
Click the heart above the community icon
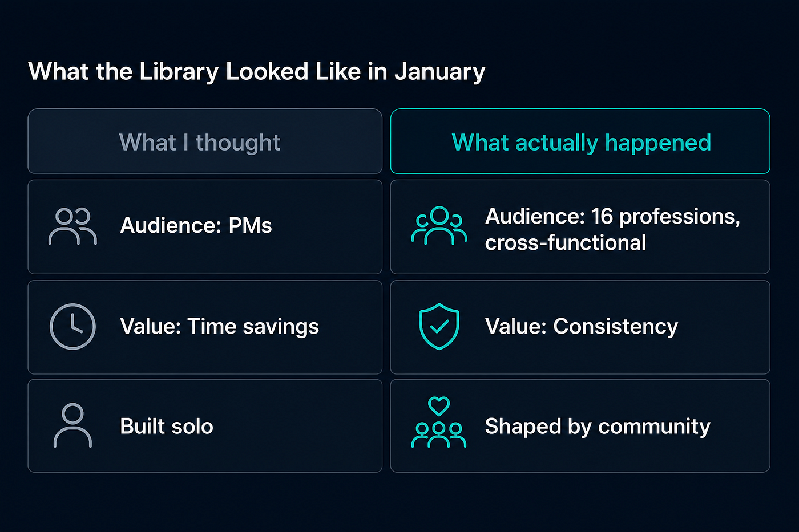click(x=439, y=406)
